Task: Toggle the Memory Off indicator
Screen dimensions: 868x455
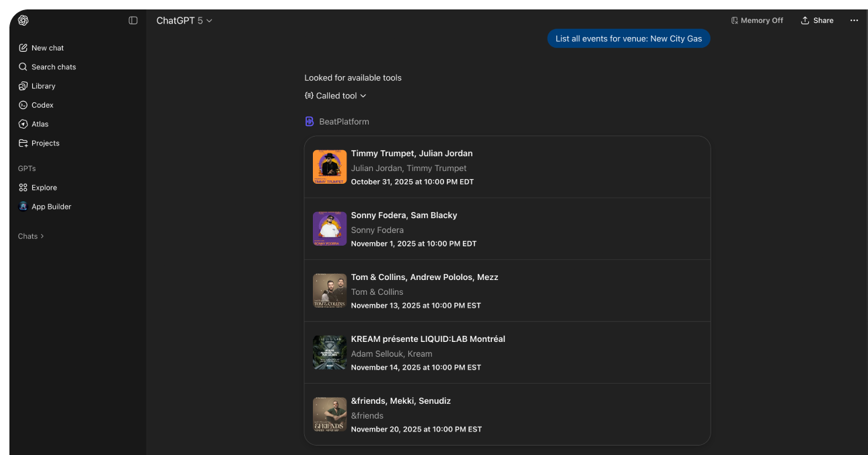Action: click(757, 21)
